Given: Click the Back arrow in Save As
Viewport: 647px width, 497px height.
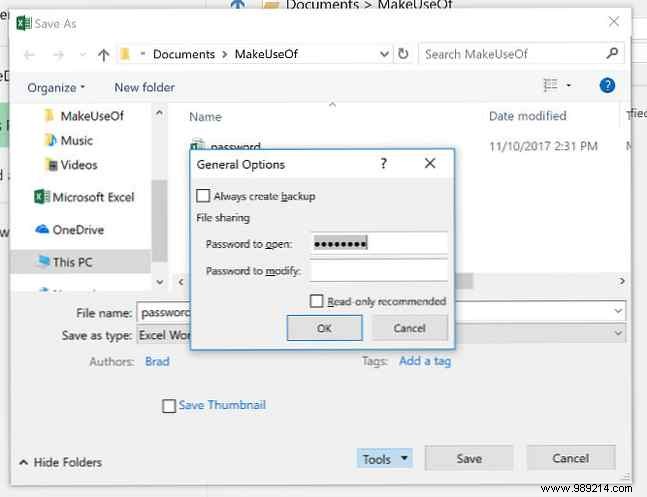Looking at the screenshot, I should coord(29,54).
